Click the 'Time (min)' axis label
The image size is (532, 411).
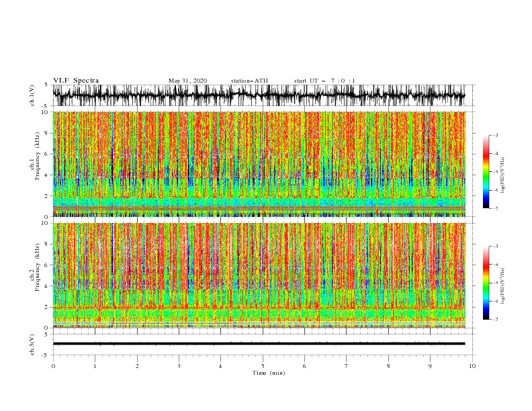coord(269,373)
